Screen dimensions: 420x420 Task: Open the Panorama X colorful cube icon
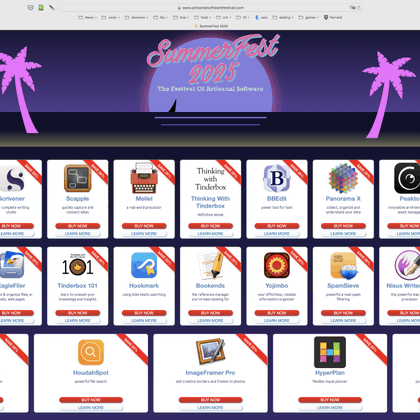[x=343, y=178]
